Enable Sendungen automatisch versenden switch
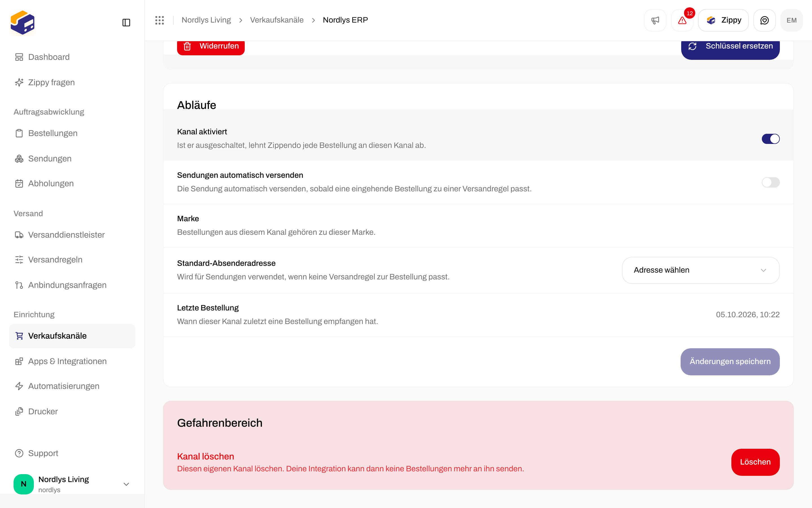 [x=770, y=182]
